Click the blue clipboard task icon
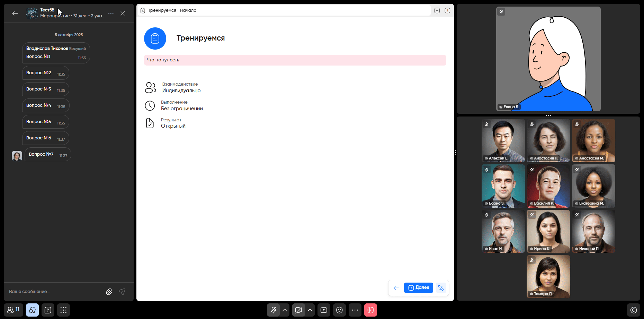Image resolution: width=644 pixels, height=319 pixels. [155, 38]
